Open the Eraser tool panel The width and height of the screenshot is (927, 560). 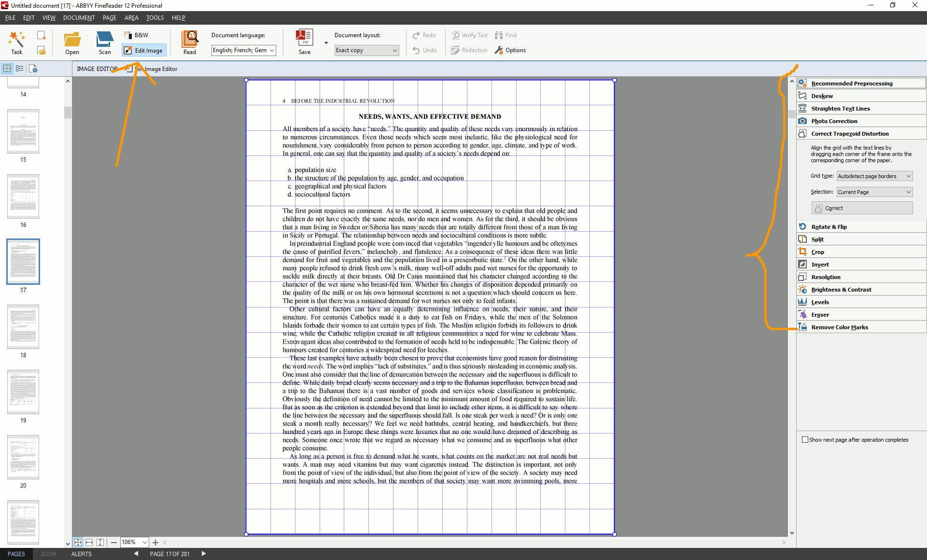[820, 315]
